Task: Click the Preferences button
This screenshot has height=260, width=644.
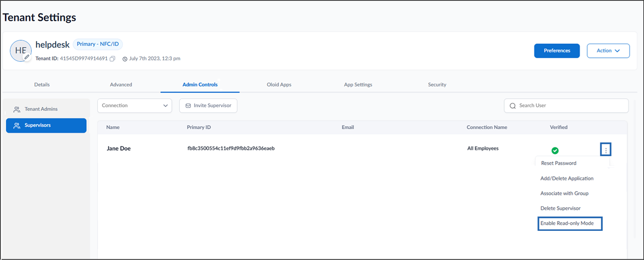Action: (x=557, y=51)
